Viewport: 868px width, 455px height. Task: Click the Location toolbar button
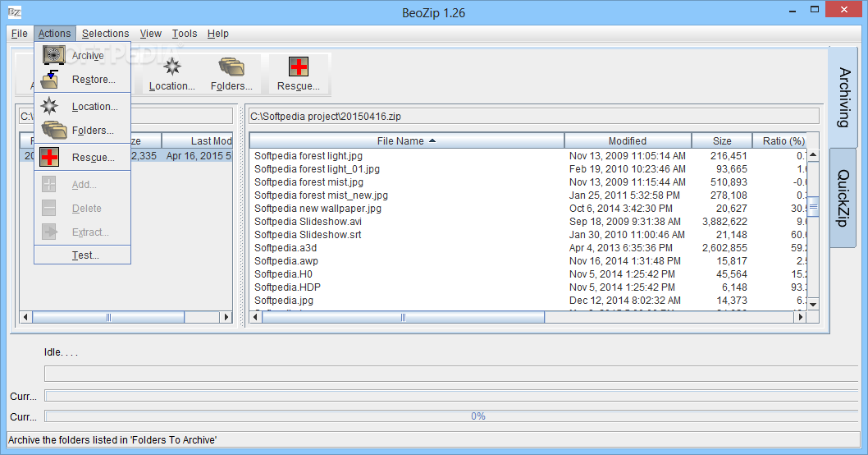pos(172,74)
